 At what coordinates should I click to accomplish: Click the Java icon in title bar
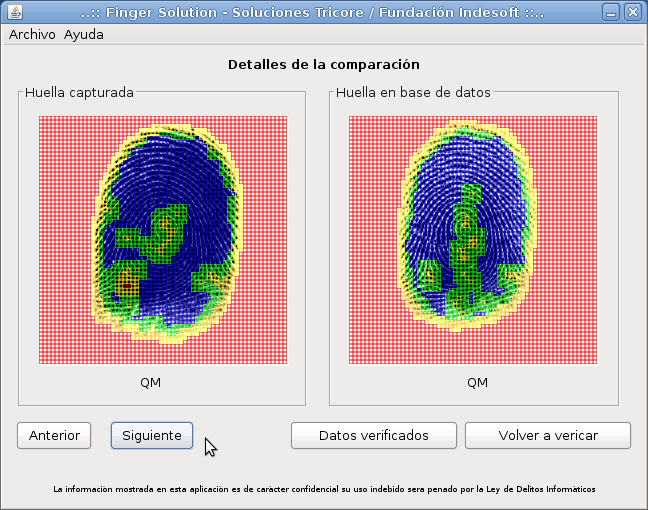(x=15, y=12)
